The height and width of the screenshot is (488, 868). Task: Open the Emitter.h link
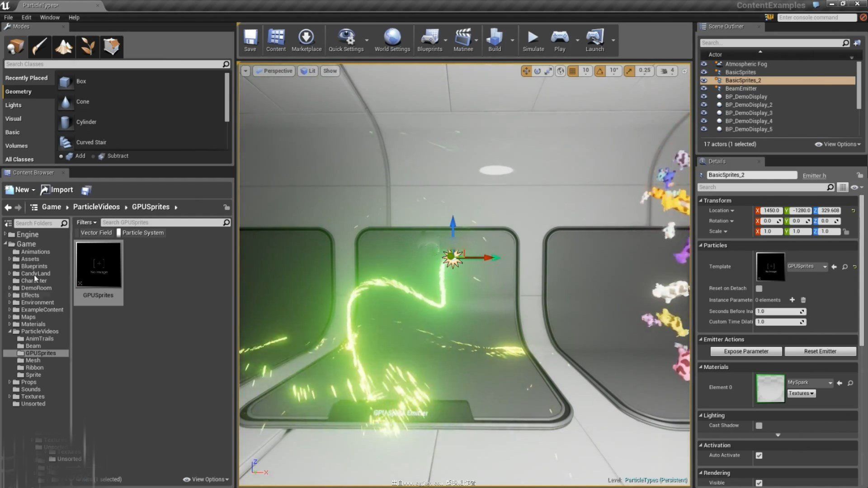coord(814,176)
